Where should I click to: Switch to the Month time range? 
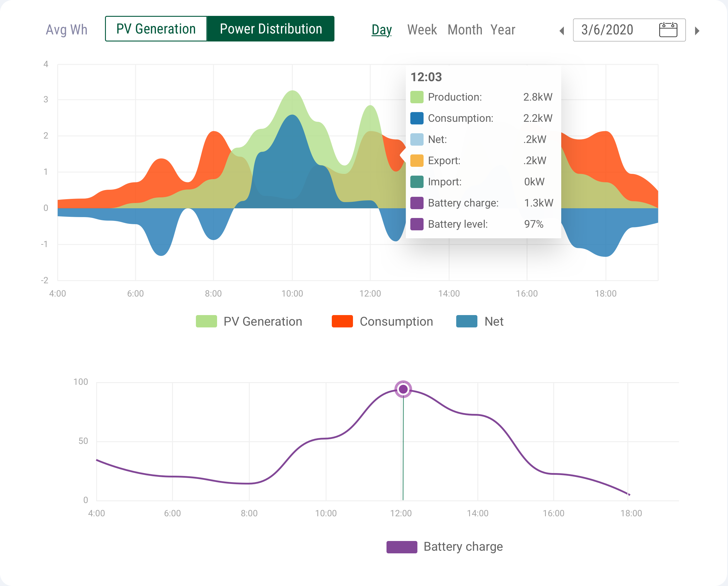(x=465, y=30)
